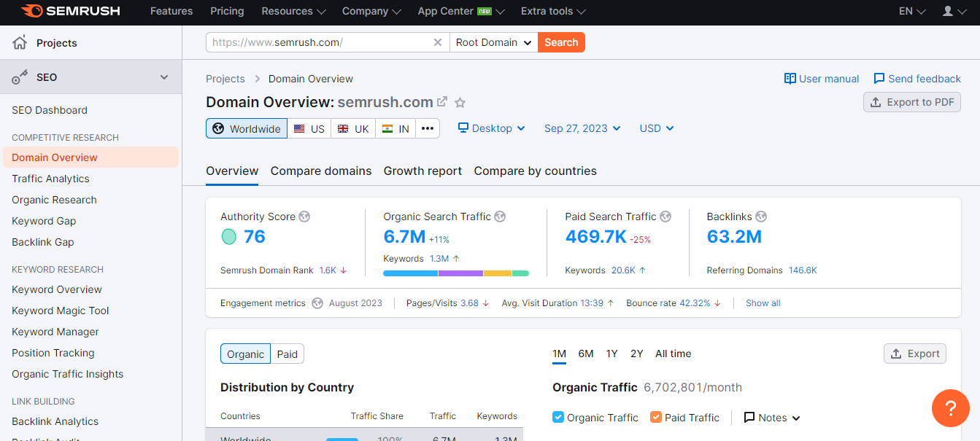Image resolution: width=980 pixels, height=441 pixels.
Task: Open Keyword Magic Tool in sidebar
Action: pos(60,311)
